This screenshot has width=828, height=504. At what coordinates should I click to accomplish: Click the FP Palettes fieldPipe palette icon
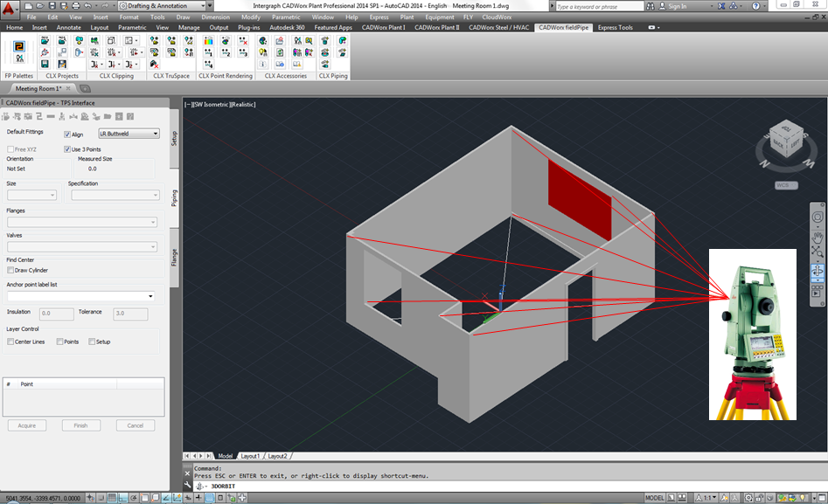click(19, 46)
